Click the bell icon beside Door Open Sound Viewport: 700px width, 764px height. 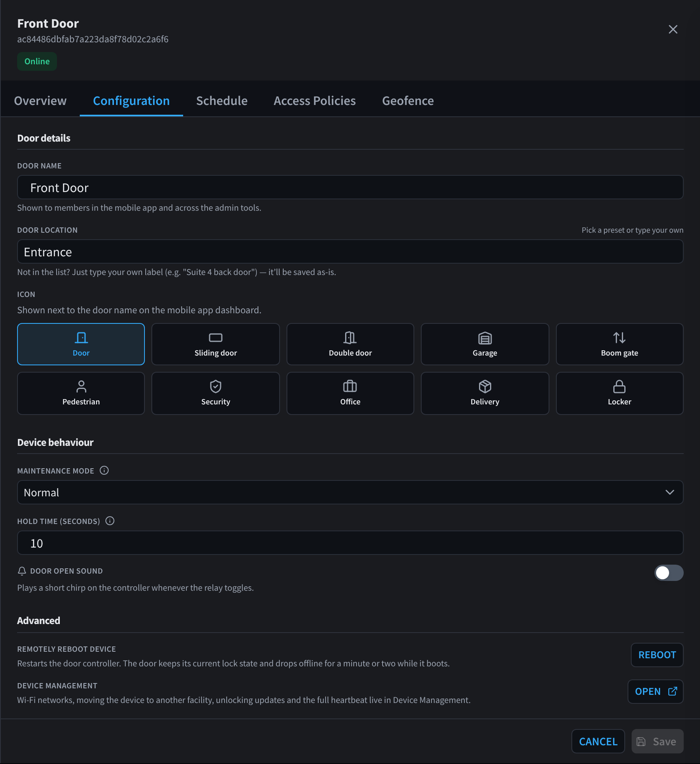(x=22, y=571)
